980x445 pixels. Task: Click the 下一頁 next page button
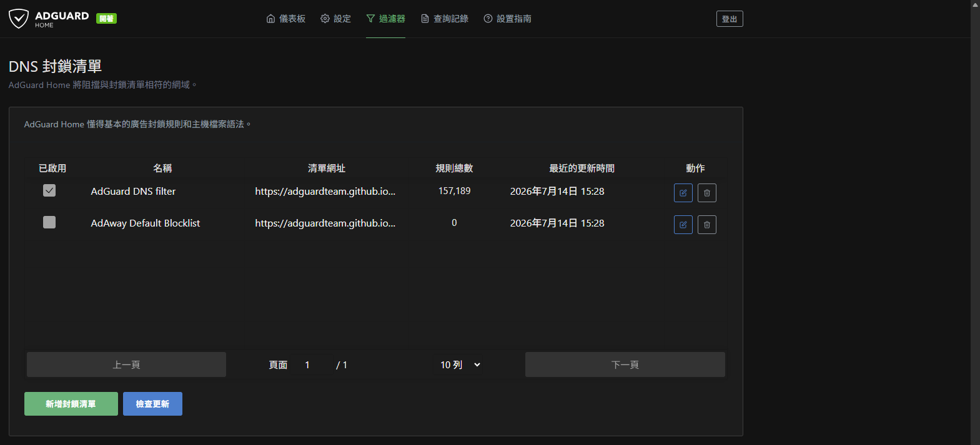coord(625,364)
